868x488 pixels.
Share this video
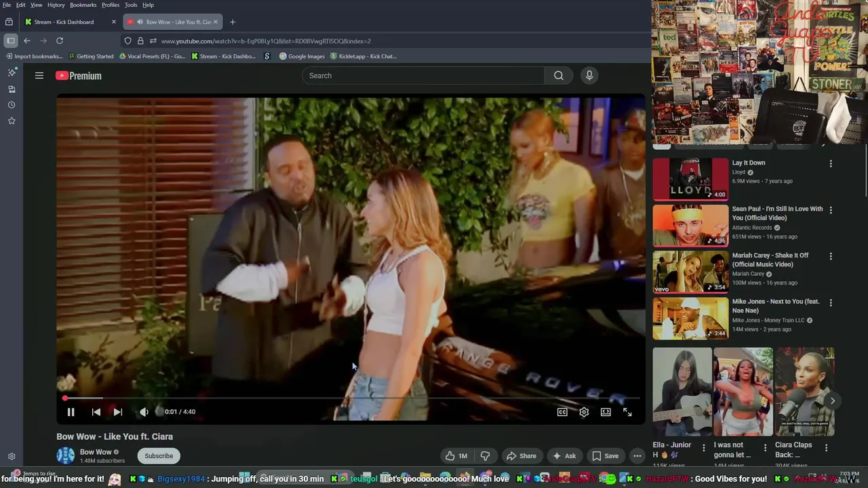click(521, 456)
